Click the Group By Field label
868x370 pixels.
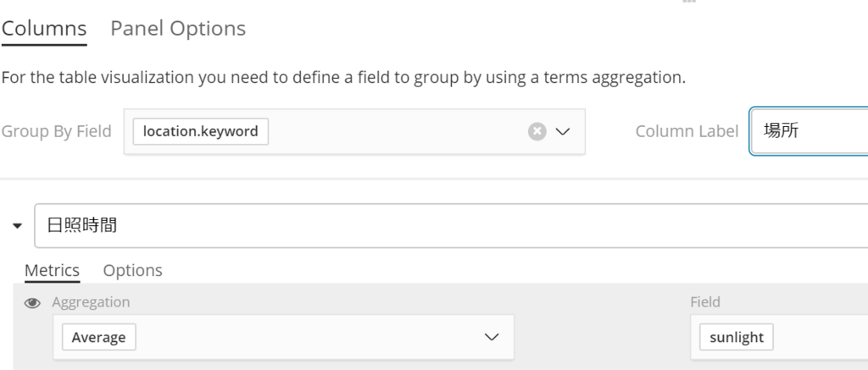[56, 131]
